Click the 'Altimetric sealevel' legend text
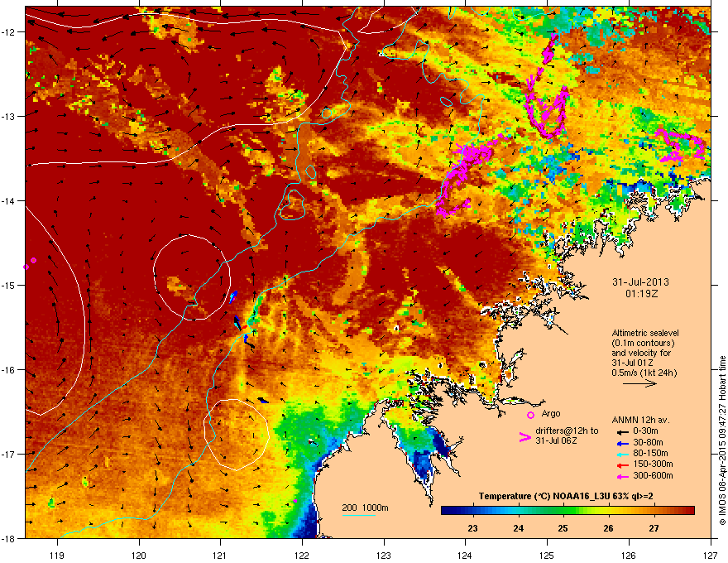The image size is (728, 563). pos(645,333)
